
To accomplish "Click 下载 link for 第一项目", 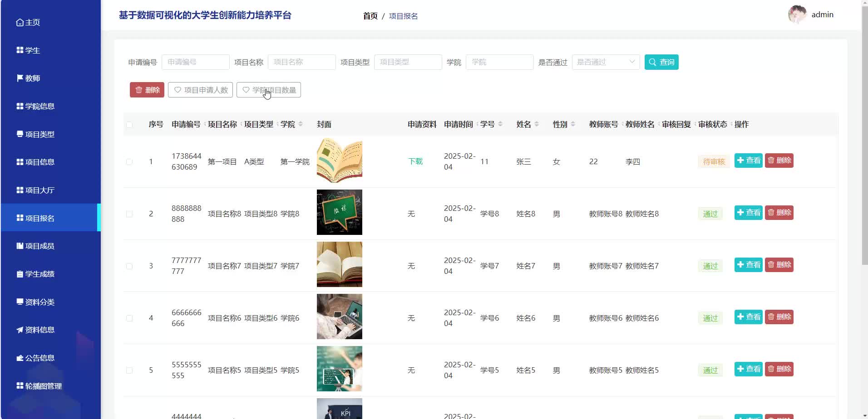I will [x=415, y=161].
